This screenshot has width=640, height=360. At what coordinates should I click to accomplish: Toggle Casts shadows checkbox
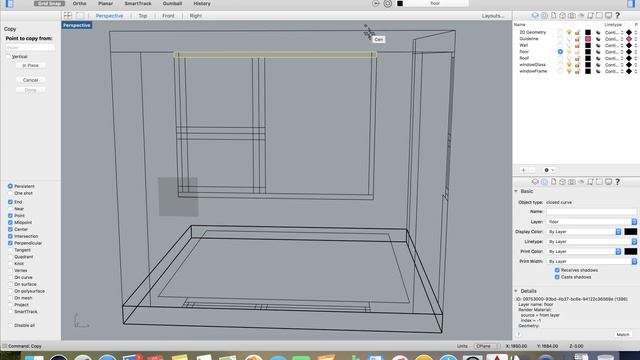[557, 277]
